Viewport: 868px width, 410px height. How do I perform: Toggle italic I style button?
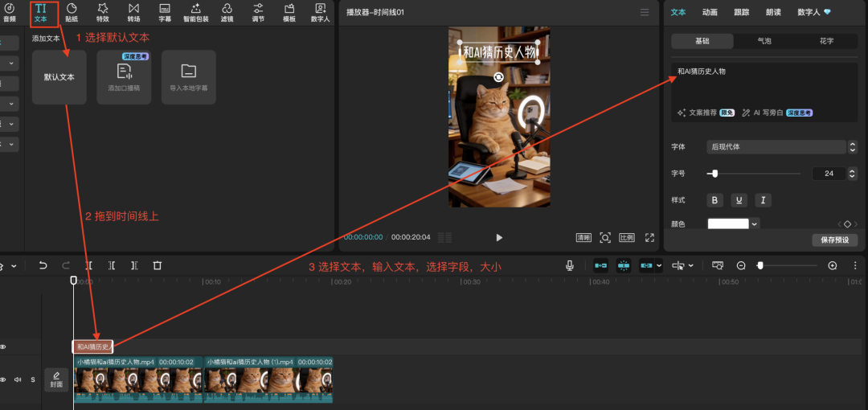tap(764, 200)
